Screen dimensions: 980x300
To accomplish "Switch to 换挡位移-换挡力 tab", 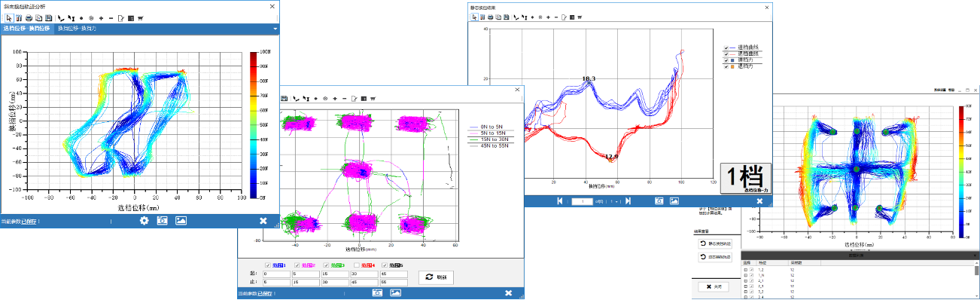I will 77,29.
